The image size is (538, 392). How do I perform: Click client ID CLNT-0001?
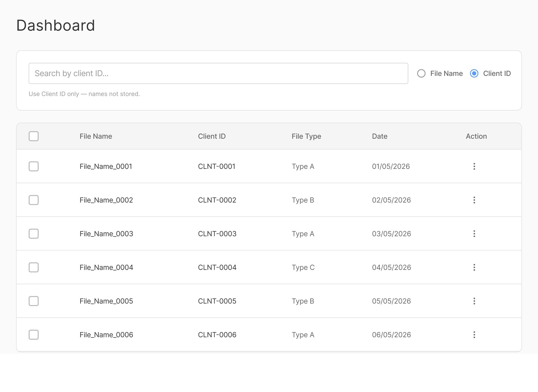[217, 166]
